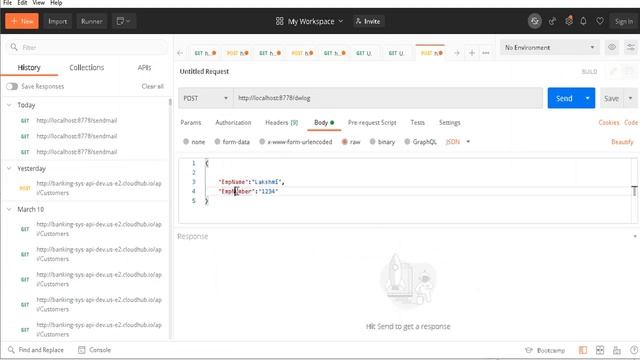Select the active POST request tab

pos(431,53)
